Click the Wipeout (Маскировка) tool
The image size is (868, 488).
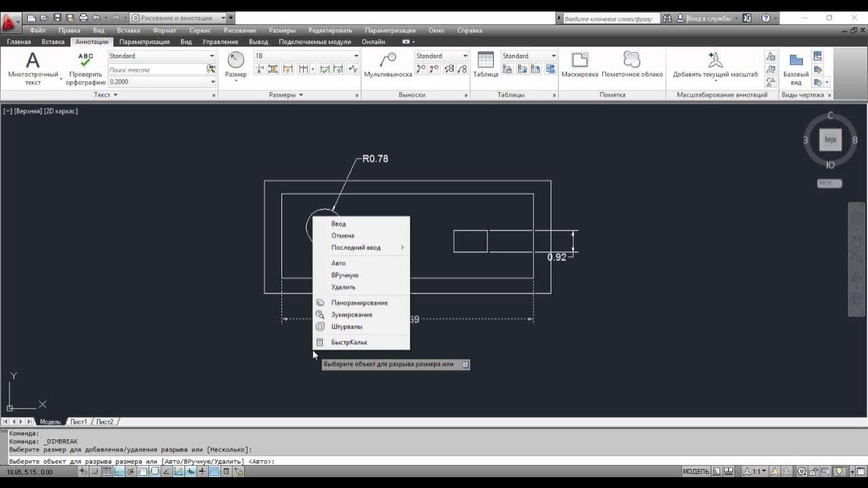[x=580, y=65]
